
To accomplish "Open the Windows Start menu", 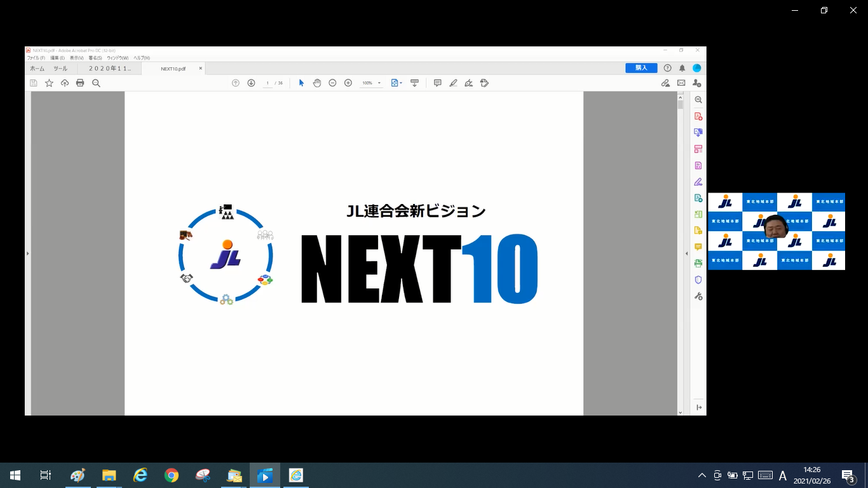I will pyautogui.click(x=15, y=475).
